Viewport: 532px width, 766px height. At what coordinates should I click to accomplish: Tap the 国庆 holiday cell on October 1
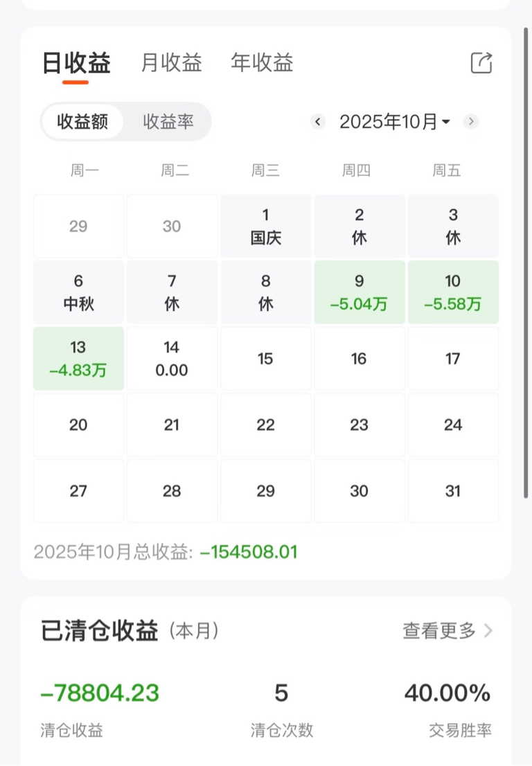[x=266, y=226]
